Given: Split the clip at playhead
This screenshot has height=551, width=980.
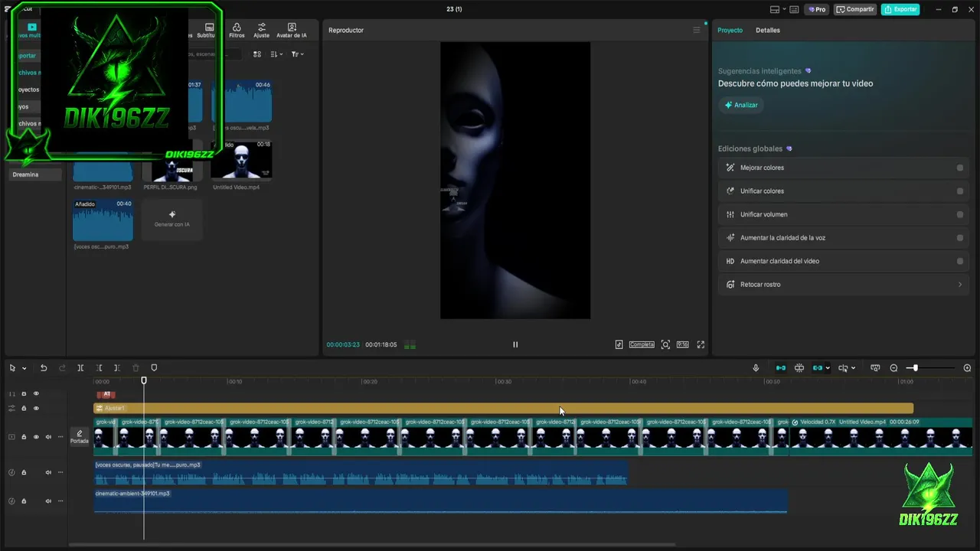Looking at the screenshot, I should point(80,368).
